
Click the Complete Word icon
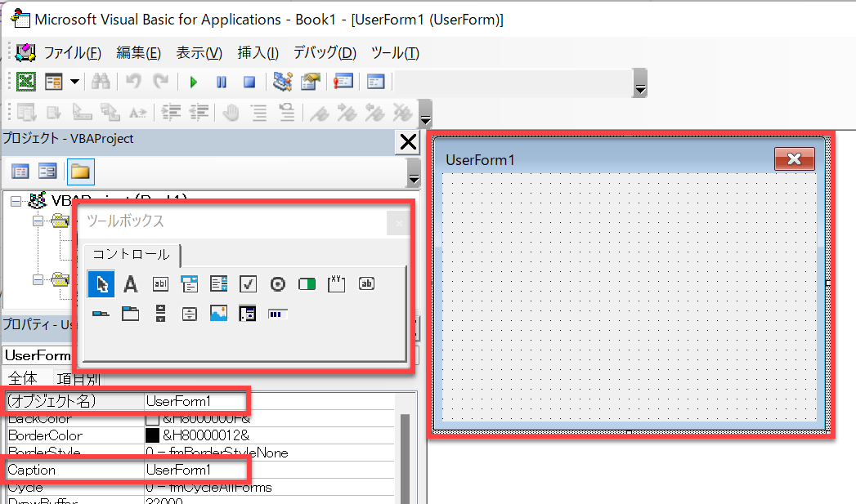[137, 113]
